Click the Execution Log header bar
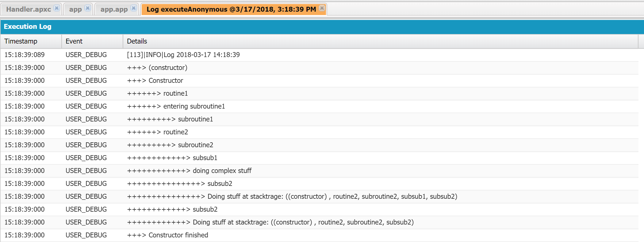The image size is (644, 242). point(28,27)
